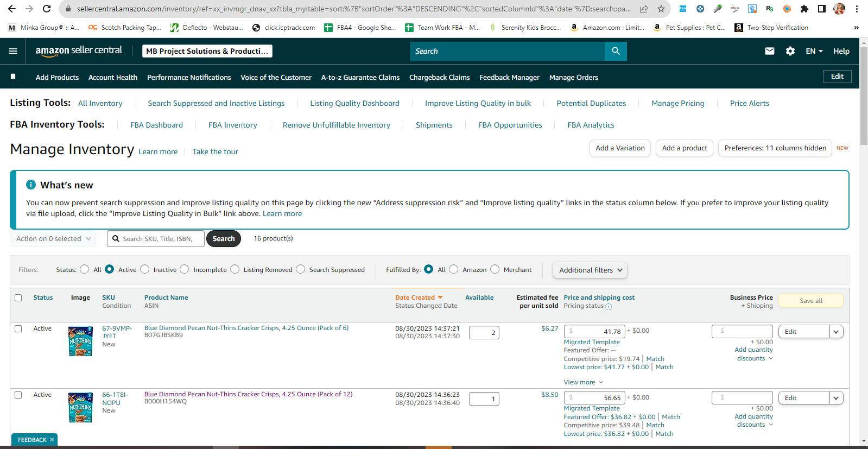This screenshot has width=868, height=449.
Task: Check the select-all products checkbox
Action: pyautogui.click(x=18, y=298)
